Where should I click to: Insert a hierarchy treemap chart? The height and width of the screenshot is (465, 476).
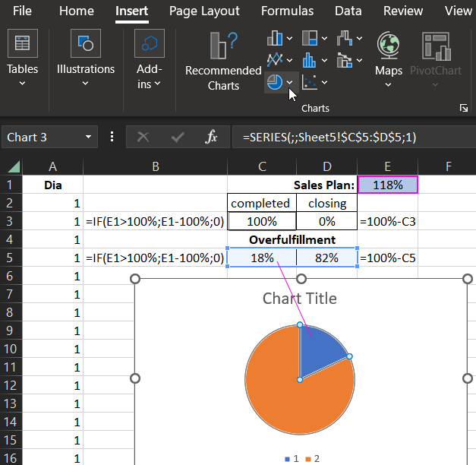(x=310, y=38)
